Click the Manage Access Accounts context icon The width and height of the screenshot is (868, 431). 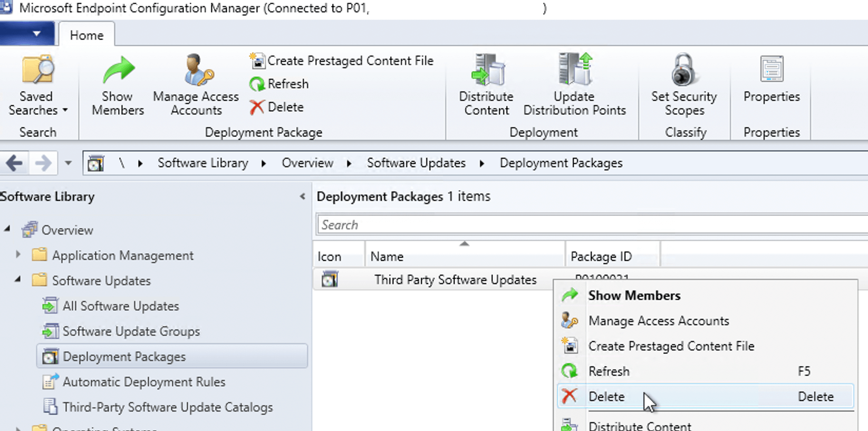coord(570,320)
